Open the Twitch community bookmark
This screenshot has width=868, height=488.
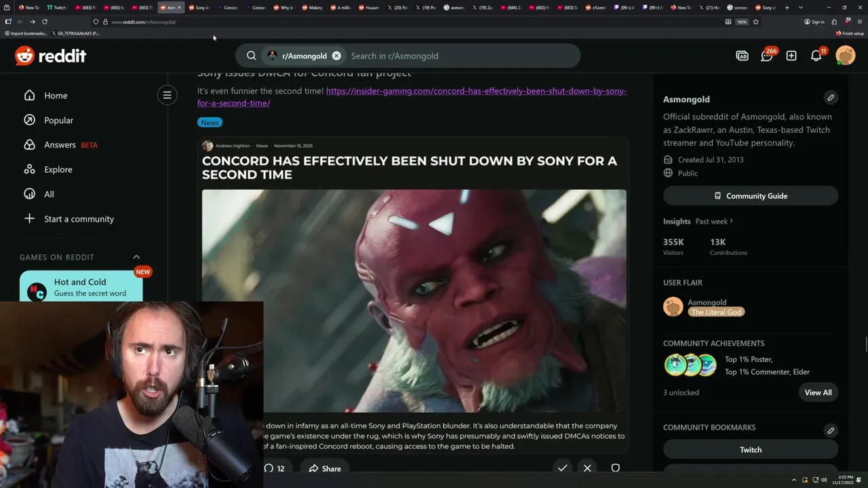[x=751, y=449]
